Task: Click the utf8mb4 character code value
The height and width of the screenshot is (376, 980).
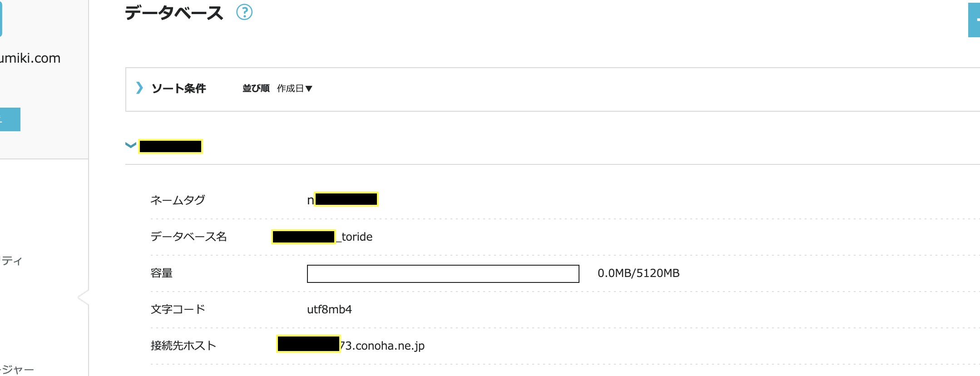Action: pos(329,309)
